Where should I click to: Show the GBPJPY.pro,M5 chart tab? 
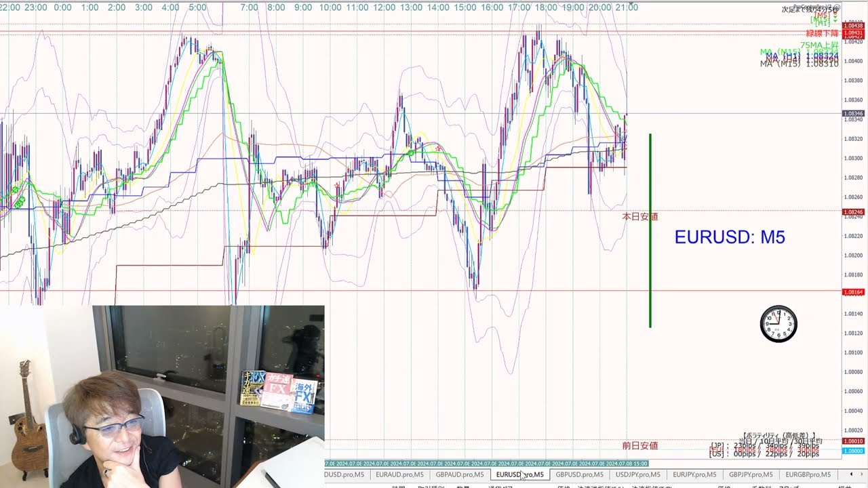[751, 474]
